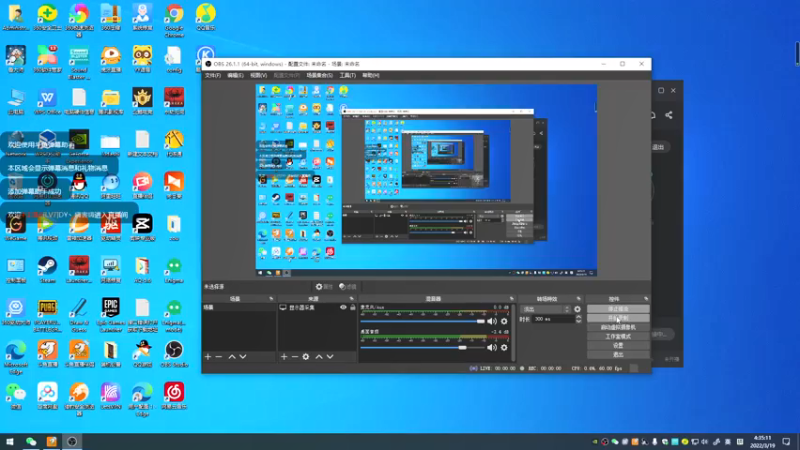Viewport: 800px width, 450px height.
Task: Open the 文件(F) menu
Action: 213,76
